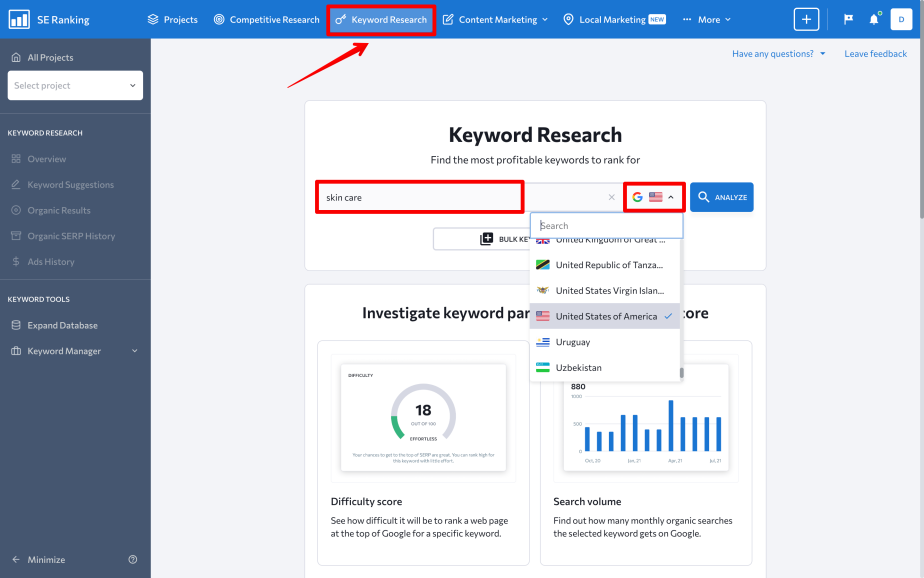Select United Republic of Tanzania
The height and width of the screenshot is (578, 924).
tap(605, 265)
